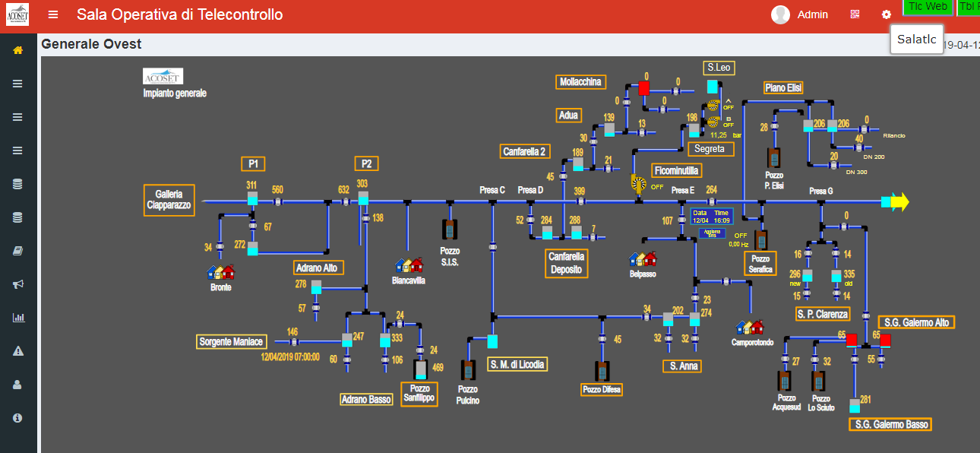Click the Aggiorna button under Data Time
Screen dimensions: 980x453
[x=712, y=233]
